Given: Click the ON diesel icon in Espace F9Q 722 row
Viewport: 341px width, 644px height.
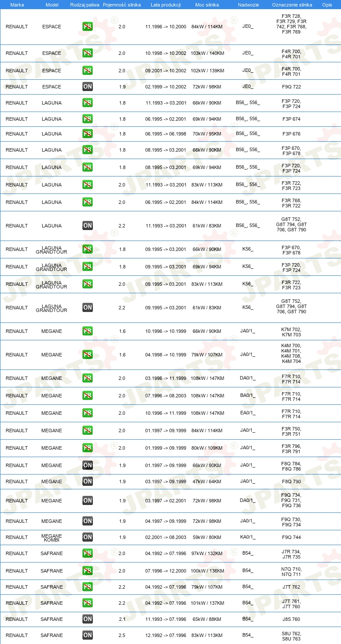Looking at the screenshot, I should tap(88, 87).
